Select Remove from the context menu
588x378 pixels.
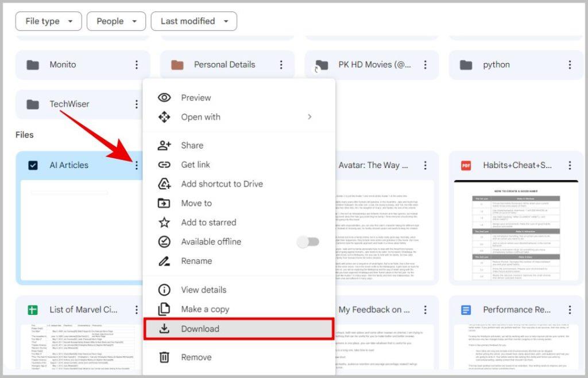pos(239,357)
